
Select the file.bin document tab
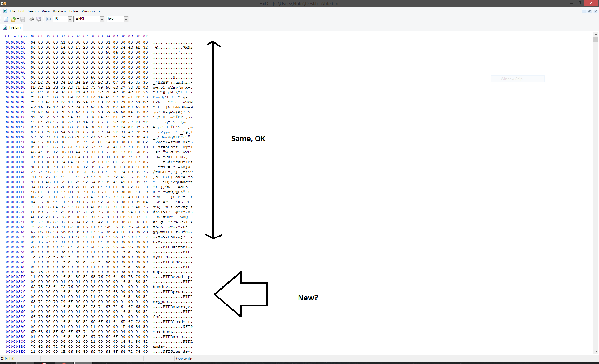(x=12, y=27)
